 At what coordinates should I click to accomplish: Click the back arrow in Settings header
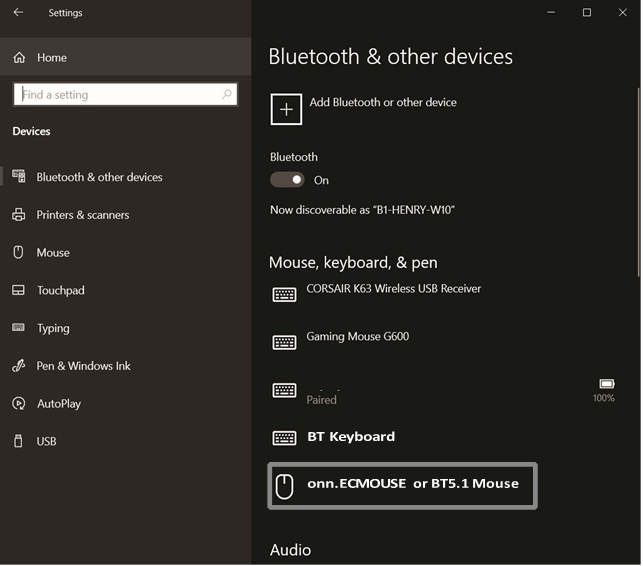click(18, 13)
